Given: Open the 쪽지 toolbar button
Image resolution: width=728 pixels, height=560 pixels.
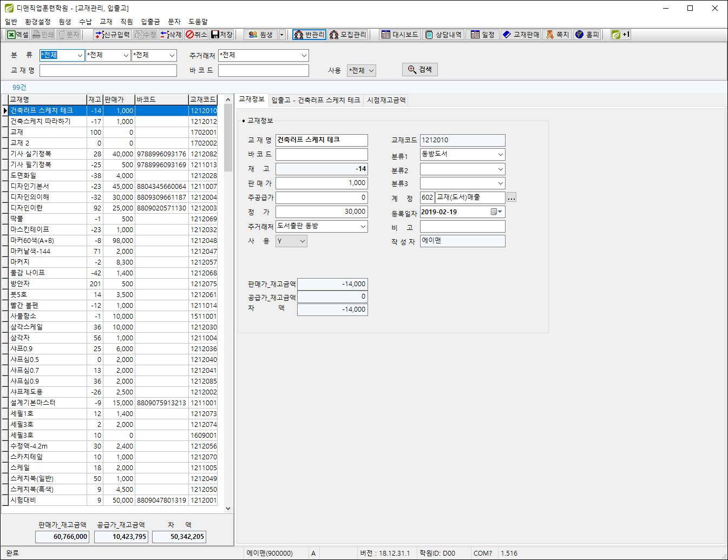Looking at the screenshot, I should pyautogui.click(x=558, y=35).
